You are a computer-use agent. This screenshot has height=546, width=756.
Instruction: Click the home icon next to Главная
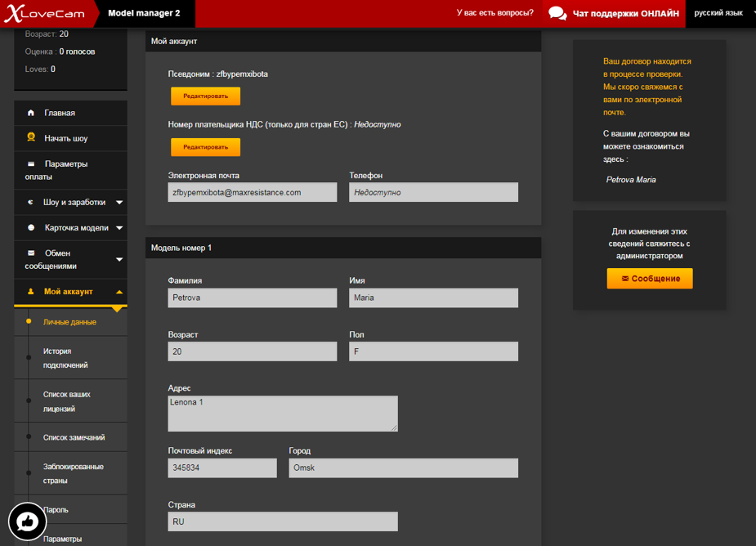click(x=31, y=113)
